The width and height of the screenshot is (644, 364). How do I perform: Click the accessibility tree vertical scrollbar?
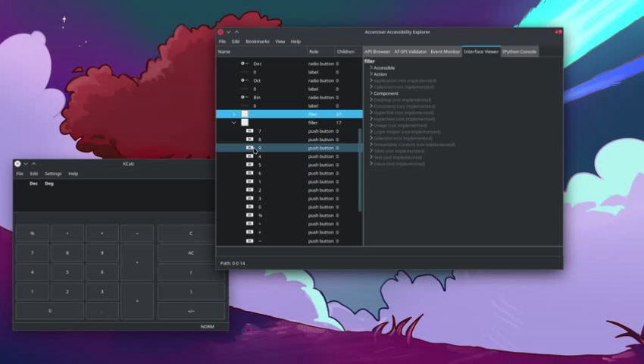360,171
